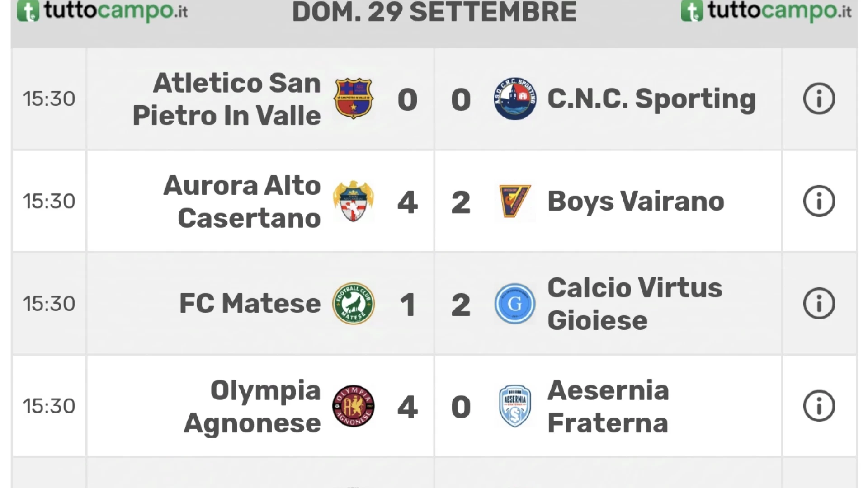Image resolution: width=868 pixels, height=488 pixels.
Task: Open tuttocampo.it logo at top right
Action: pyautogui.click(x=766, y=11)
